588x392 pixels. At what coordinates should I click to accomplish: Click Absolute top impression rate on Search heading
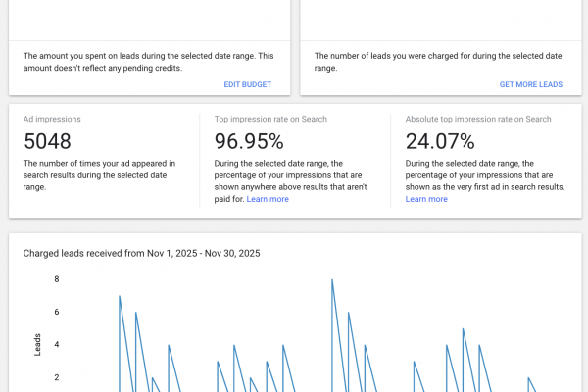(x=477, y=119)
